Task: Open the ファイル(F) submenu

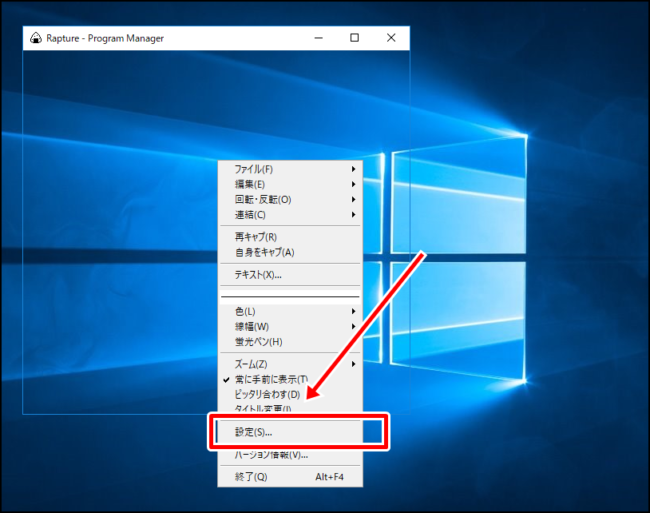Action: [x=290, y=169]
